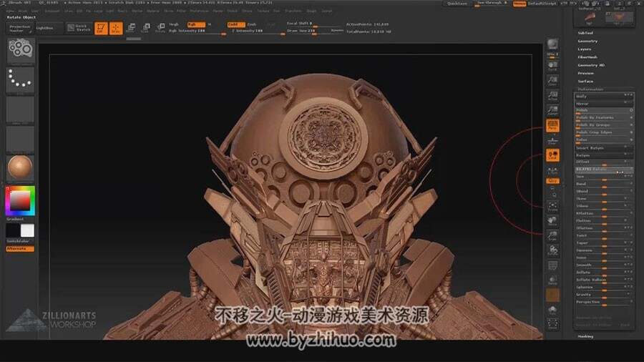The image size is (644, 362).
Task: Click the Mirror deformation button
Action: pos(604,104)
